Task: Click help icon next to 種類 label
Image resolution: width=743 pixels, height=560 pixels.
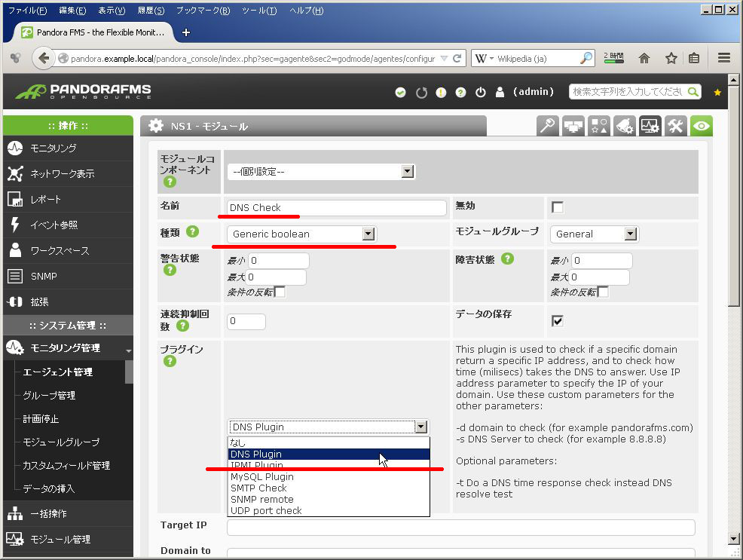Action: pos(192,231)
